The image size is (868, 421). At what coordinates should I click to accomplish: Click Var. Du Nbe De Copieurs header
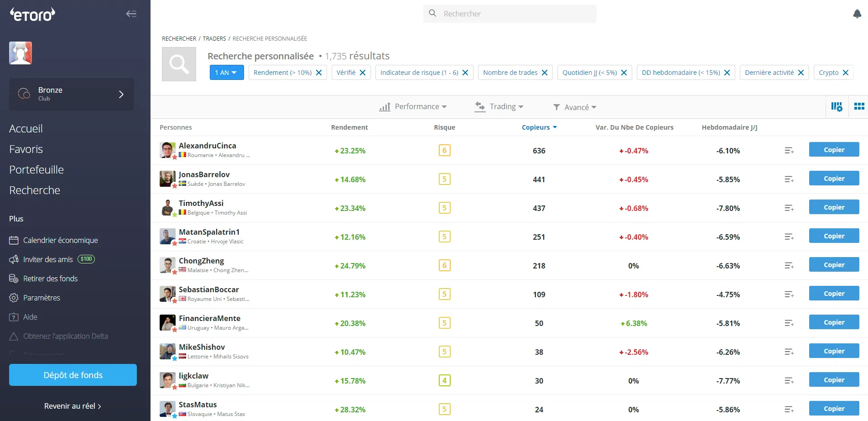point(634,127)
